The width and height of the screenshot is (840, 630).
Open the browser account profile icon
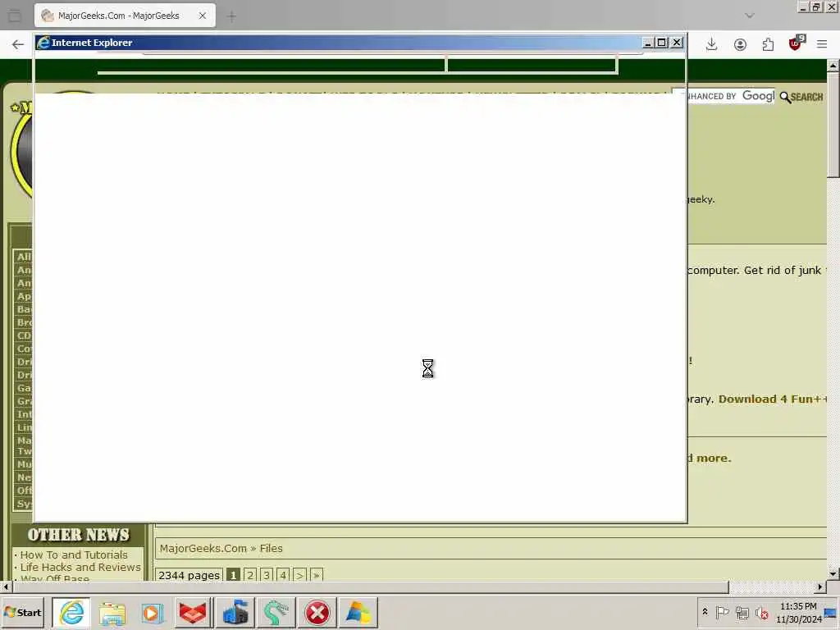click(740, 44)
